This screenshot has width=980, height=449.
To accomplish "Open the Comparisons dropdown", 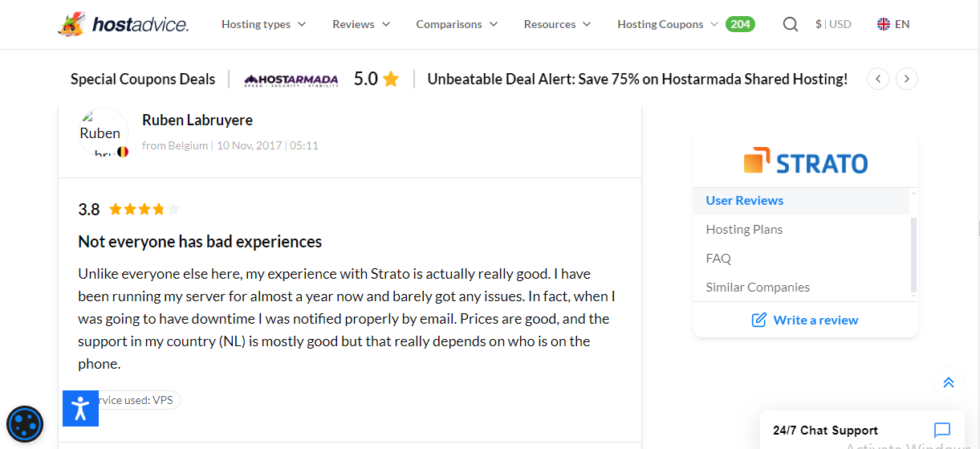I will (457, 24).
